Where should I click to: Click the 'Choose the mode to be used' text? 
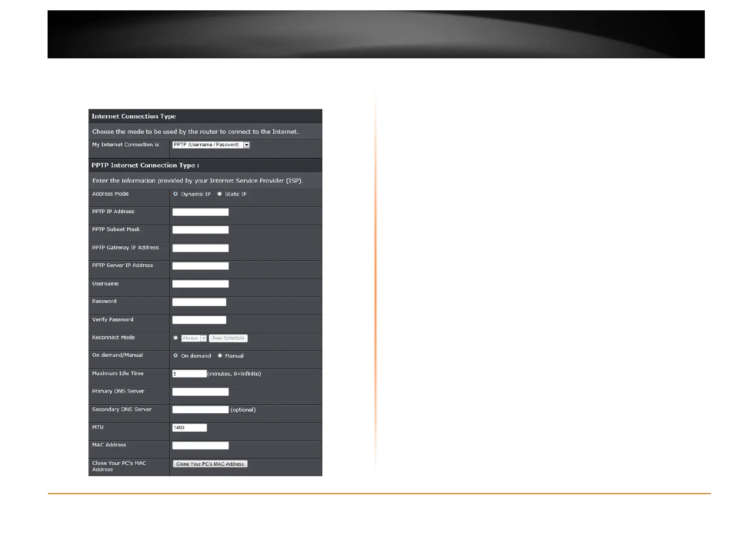(195, 131)
